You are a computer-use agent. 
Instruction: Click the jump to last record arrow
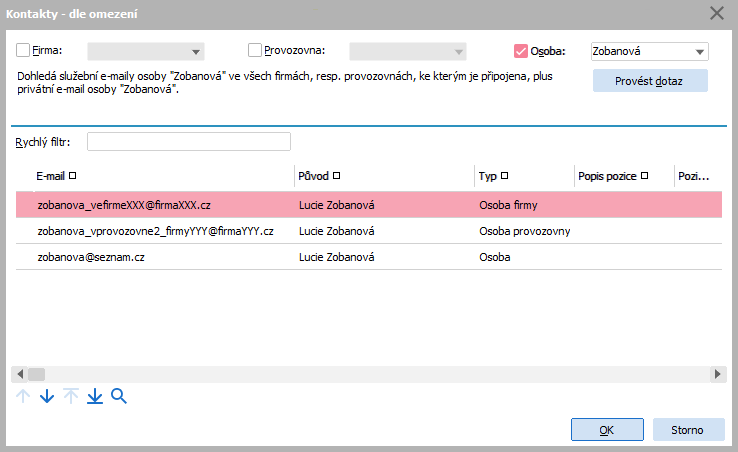click(95, 397)
